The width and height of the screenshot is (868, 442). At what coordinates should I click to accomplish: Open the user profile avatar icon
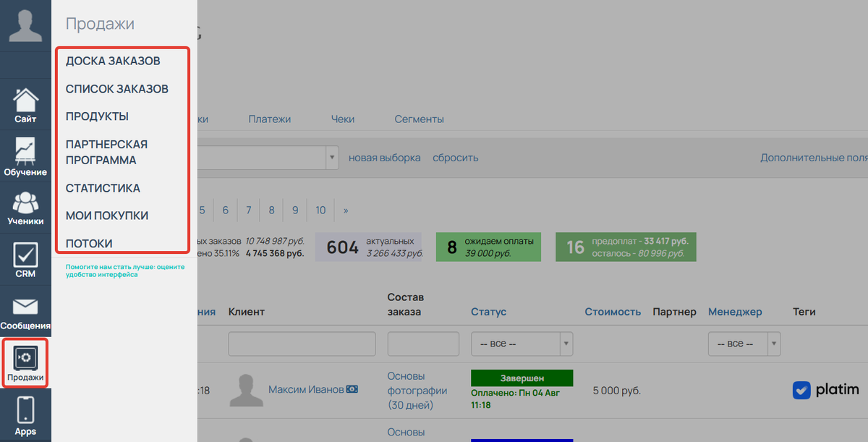(25, 25)
